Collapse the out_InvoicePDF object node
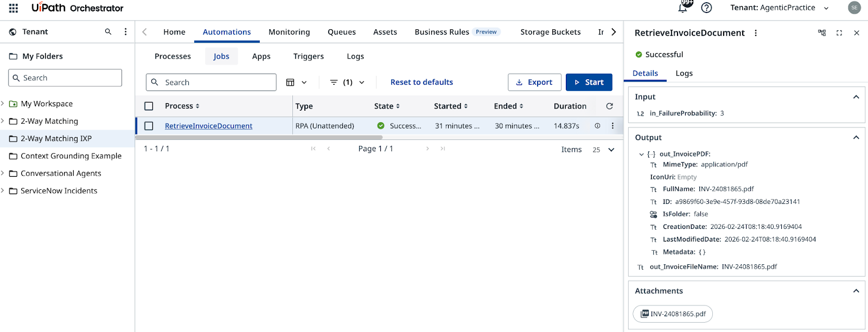Viewport: 868px width, 332px height. tap(641, 155)
